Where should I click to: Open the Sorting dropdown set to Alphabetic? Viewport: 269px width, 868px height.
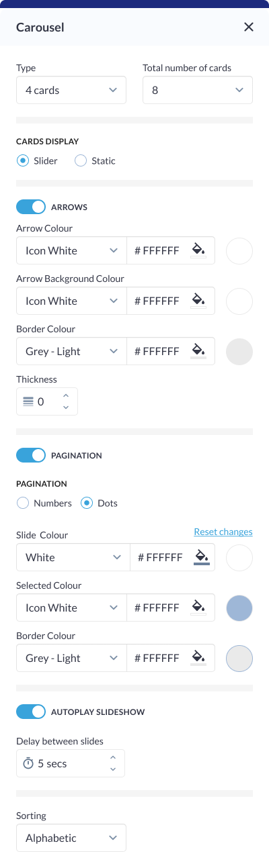tap(71, 838)
